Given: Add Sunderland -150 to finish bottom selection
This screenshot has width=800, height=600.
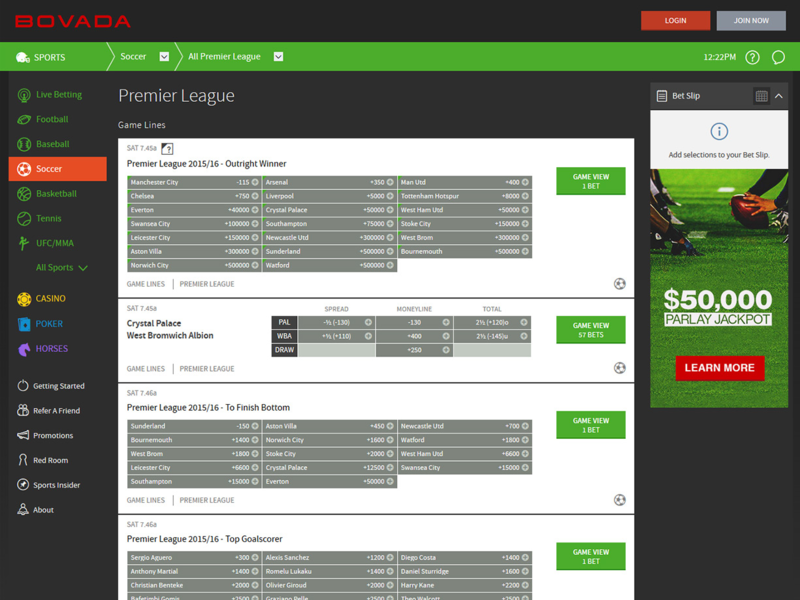Looking at the screenshot, I should pyautogui.click(x=194, y=426).
